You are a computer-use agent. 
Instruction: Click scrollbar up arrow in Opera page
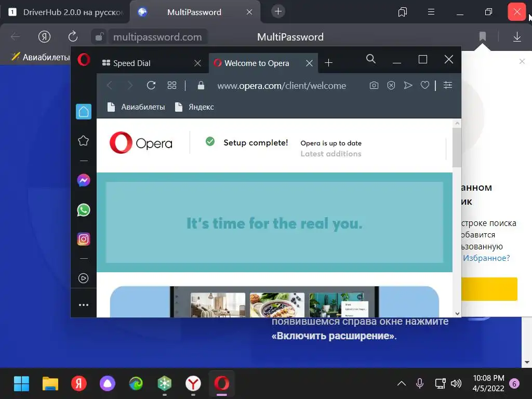[457, 123]
